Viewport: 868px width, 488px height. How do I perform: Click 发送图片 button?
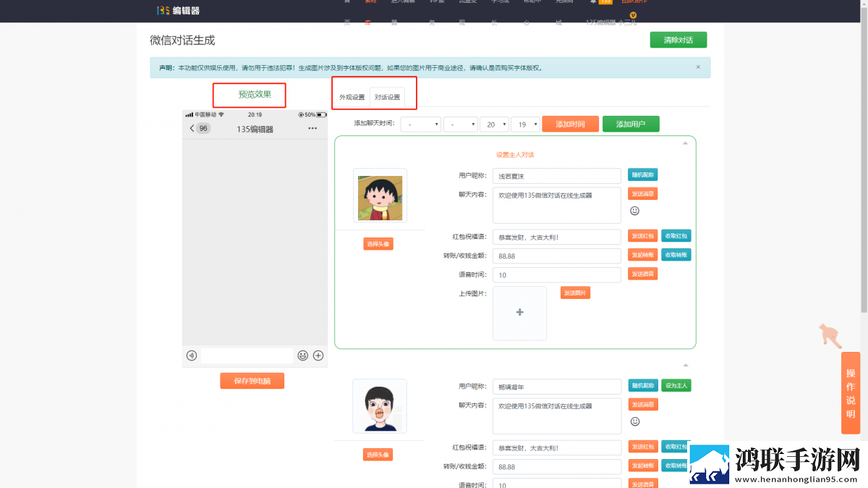[575, 293]
